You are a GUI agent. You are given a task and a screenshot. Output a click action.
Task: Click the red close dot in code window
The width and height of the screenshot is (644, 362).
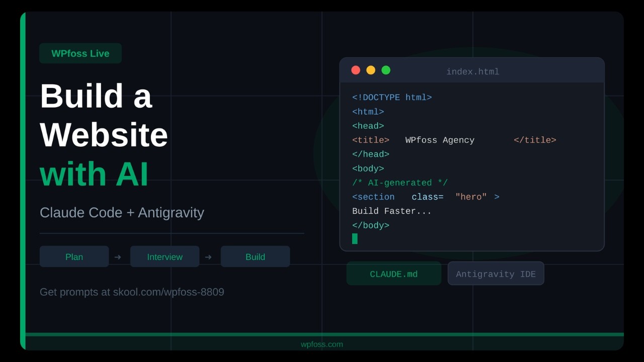click(356, 70)
